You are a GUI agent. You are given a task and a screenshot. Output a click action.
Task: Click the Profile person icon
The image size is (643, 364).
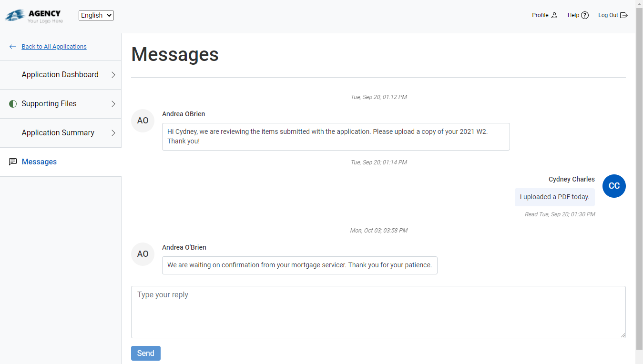point(555,15)
